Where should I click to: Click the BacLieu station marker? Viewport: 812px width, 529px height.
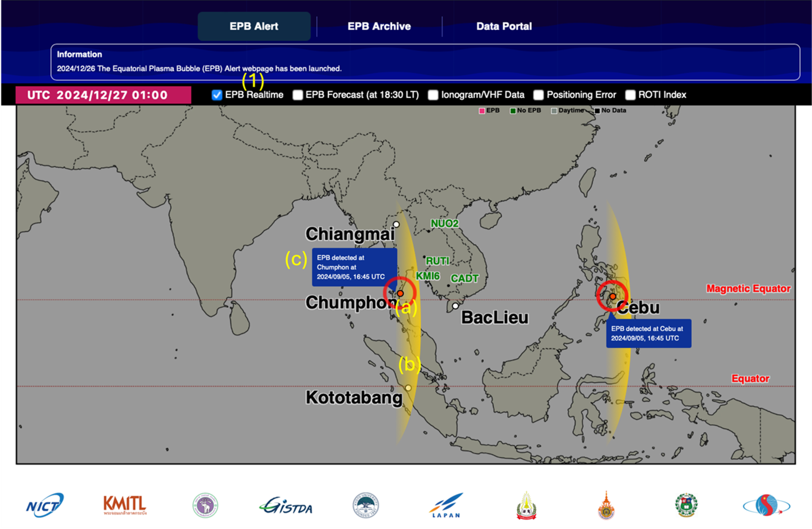point(456,306)
